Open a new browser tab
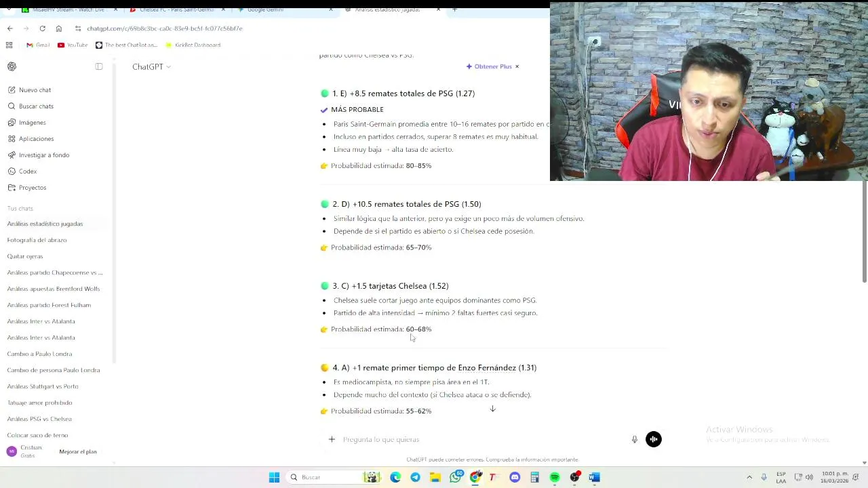The image size is (868, 488). [x=454, y=9]
